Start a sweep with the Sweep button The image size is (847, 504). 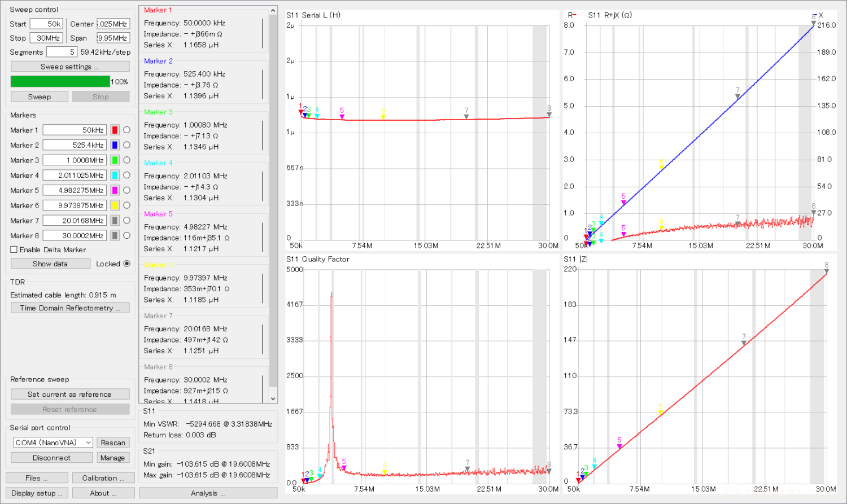40,97
